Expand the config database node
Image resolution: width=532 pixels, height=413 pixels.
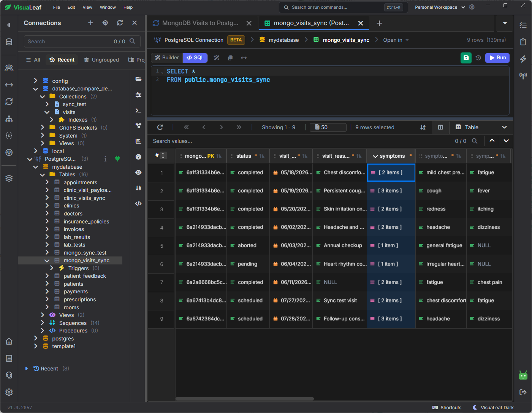coord(36,81)
